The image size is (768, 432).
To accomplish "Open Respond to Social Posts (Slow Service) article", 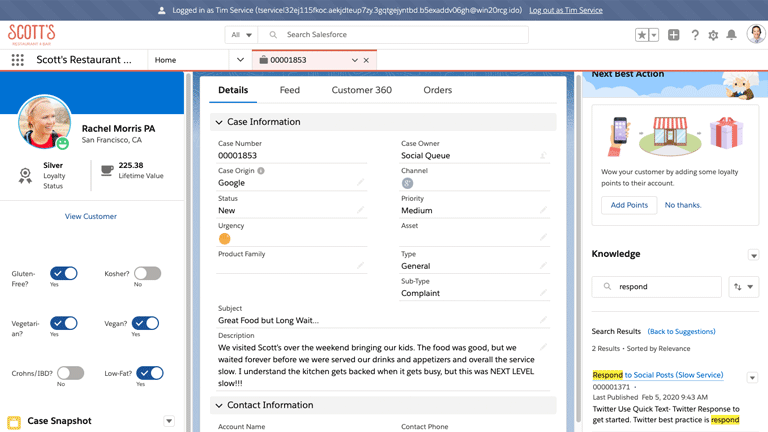I will coord(658,375).
